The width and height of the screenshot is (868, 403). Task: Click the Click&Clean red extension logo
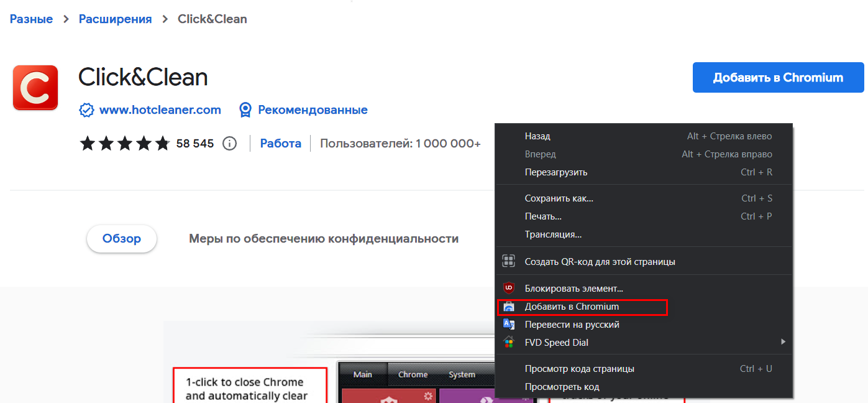pyautogui.click(x=35, y=88)
